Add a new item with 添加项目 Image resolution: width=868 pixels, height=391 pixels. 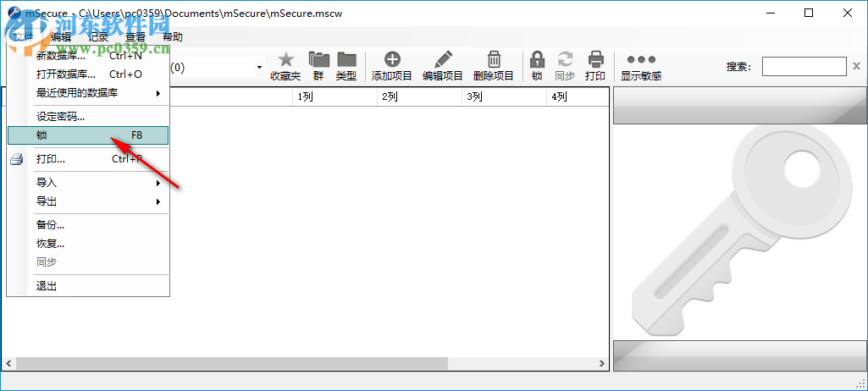point(392,66)
